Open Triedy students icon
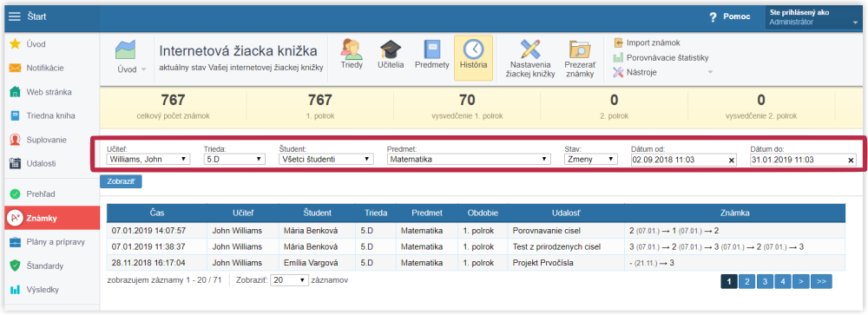The height and width of the screenshot is (315, 868). coord(352,49)
